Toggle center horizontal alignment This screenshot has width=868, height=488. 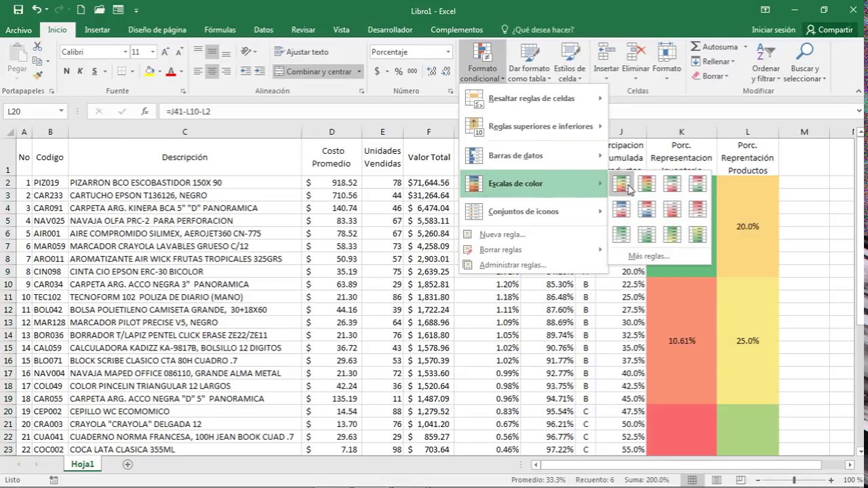[x=212, y=71]
